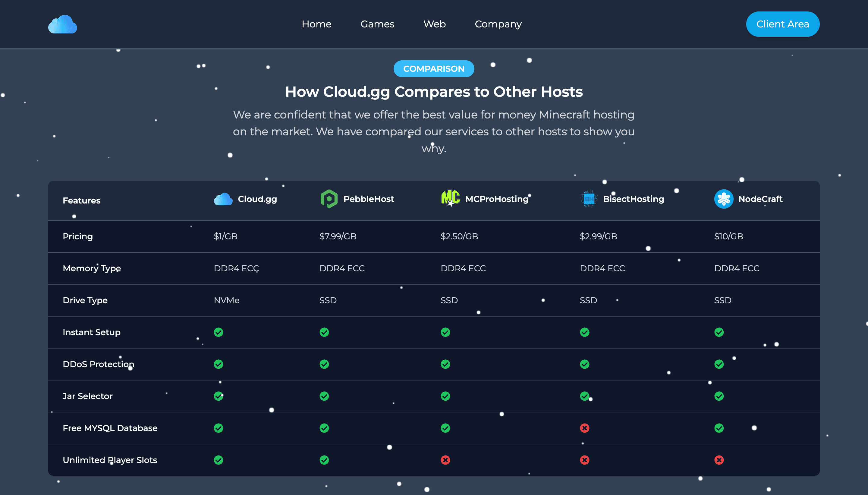Select the "Unlimited Player Slots" row label
Viewport: 868px width, 495px height.
coord(110,460)
